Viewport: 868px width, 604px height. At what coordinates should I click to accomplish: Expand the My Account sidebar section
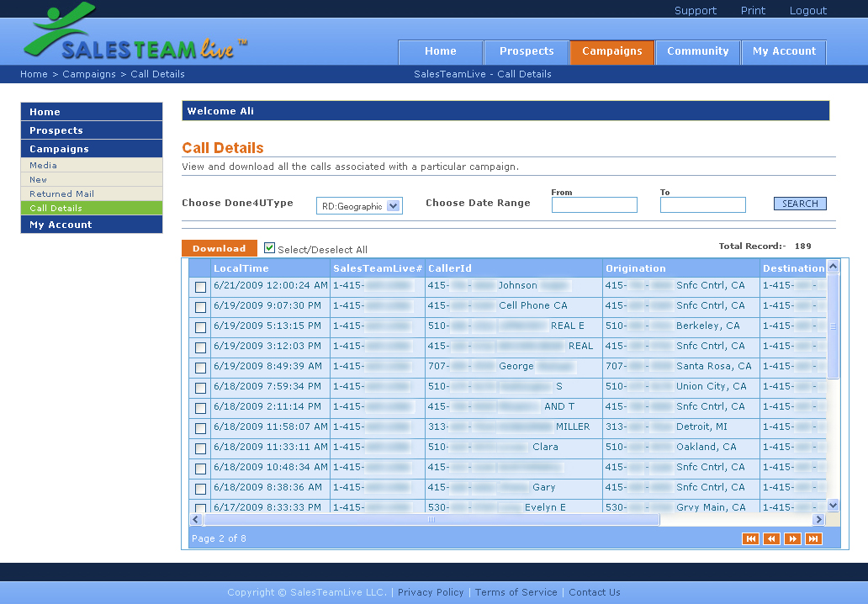click(x=91, y=225)
